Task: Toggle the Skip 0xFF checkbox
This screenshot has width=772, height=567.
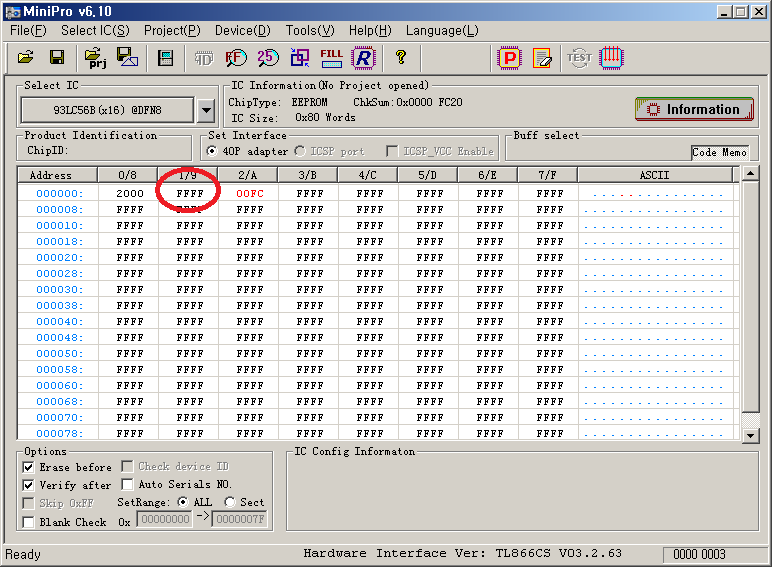Action: pos(29,503)
